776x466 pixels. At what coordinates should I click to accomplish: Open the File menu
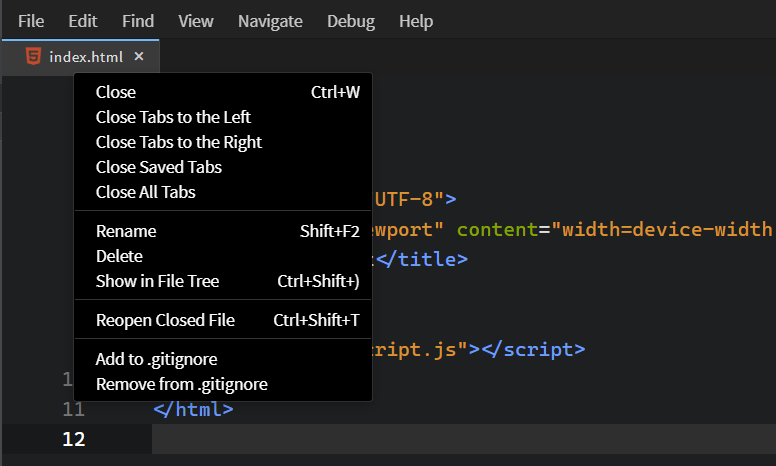point(31,21)
